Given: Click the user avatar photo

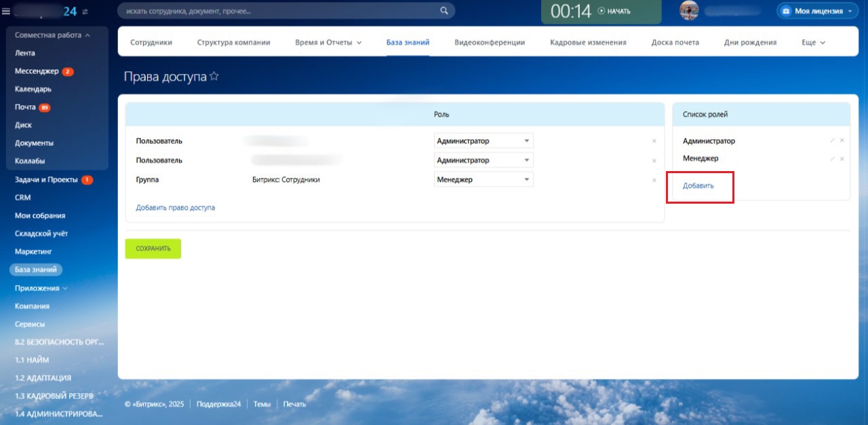Looking at the screenshot, I should (689, 11).
